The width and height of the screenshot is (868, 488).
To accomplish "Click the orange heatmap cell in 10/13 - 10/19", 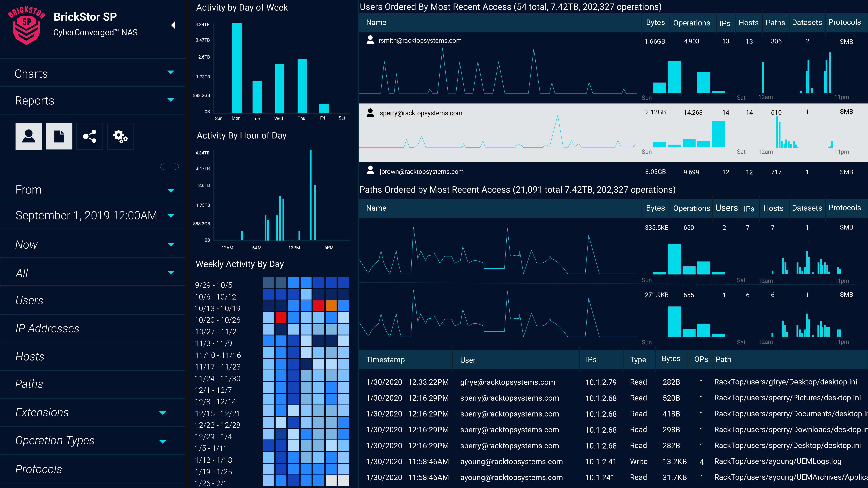I will 331,306.
